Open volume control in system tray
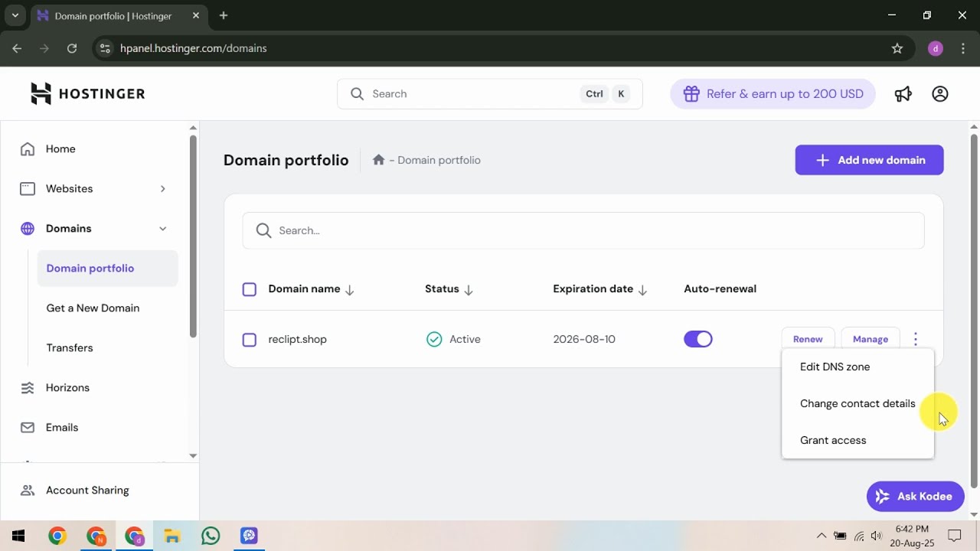980x551 pixels. click(876, 536)
